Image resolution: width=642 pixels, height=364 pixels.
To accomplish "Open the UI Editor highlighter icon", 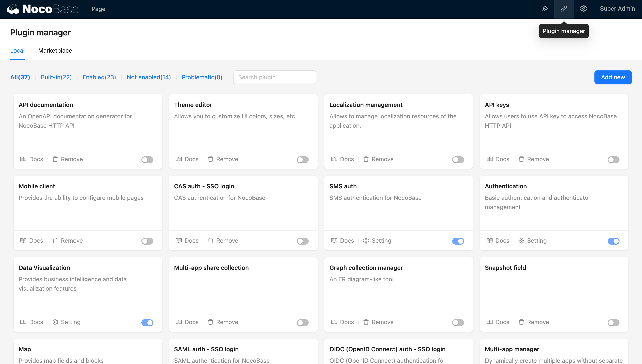I will 544,9.
